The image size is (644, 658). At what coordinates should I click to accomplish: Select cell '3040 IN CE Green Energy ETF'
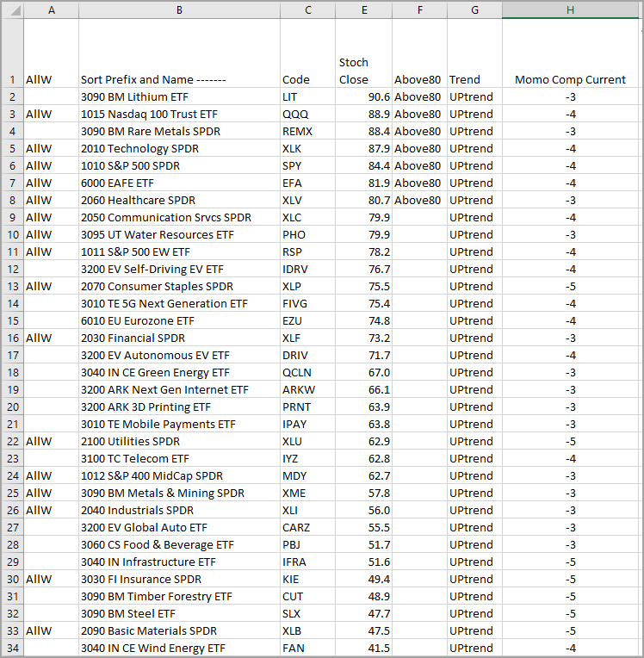coord(179,372)
